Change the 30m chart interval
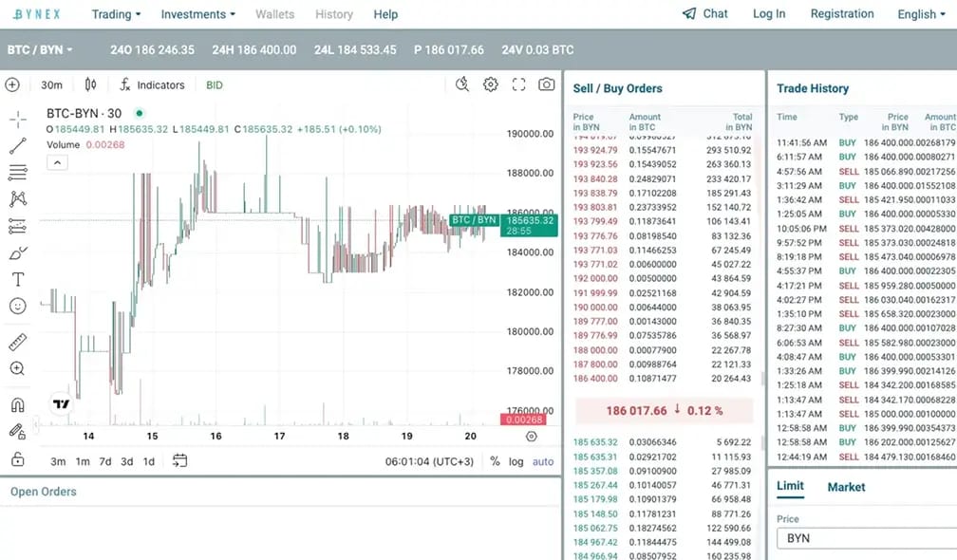Image resolution: width=957 pixels, height=560 pixels. coord(51,84)
